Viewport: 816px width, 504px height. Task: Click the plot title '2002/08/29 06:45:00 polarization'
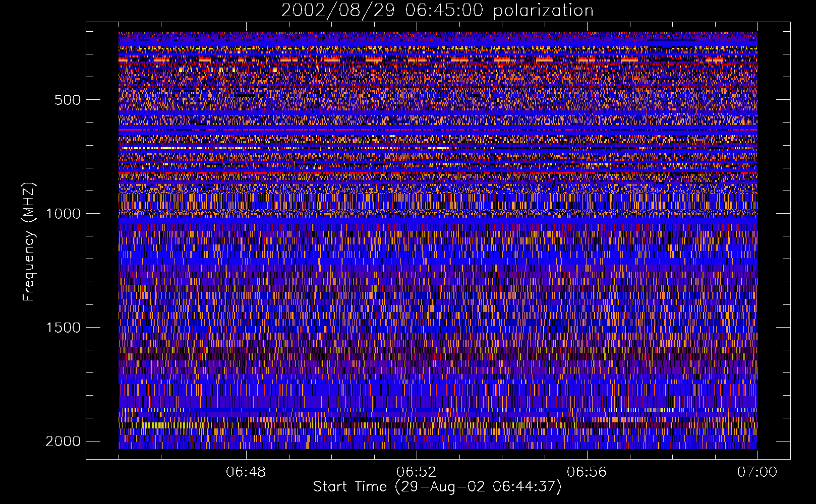[x=437, y=11]
